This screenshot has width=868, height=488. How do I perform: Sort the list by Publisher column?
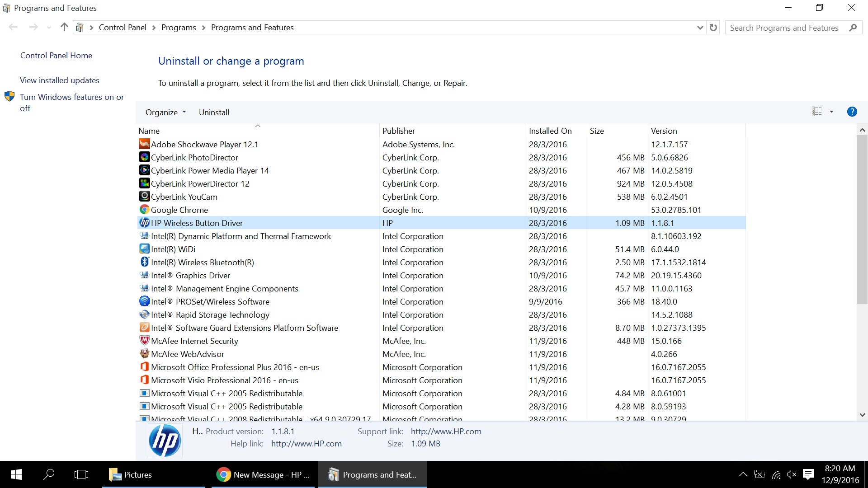398,131
